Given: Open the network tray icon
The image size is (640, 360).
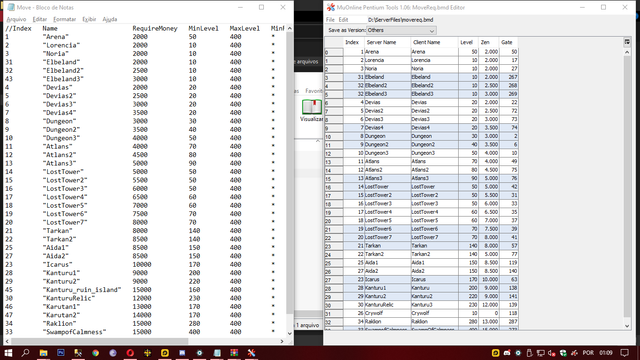Looking at the screenshot, I should (x=541, y=353).
